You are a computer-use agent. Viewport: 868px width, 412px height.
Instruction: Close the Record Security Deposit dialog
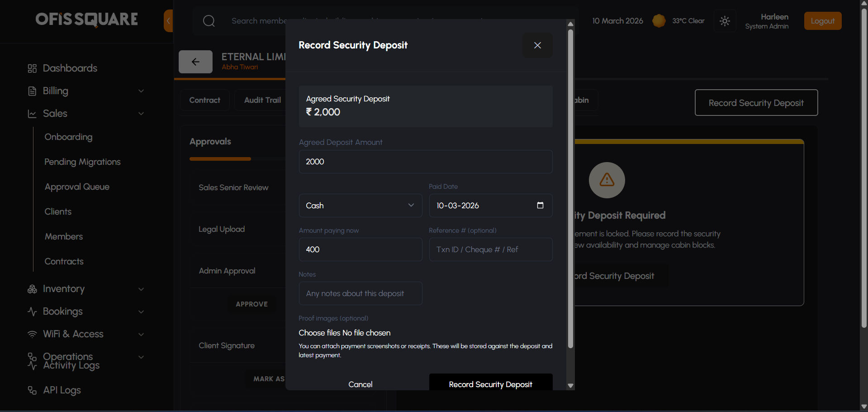tap(537, 45)
